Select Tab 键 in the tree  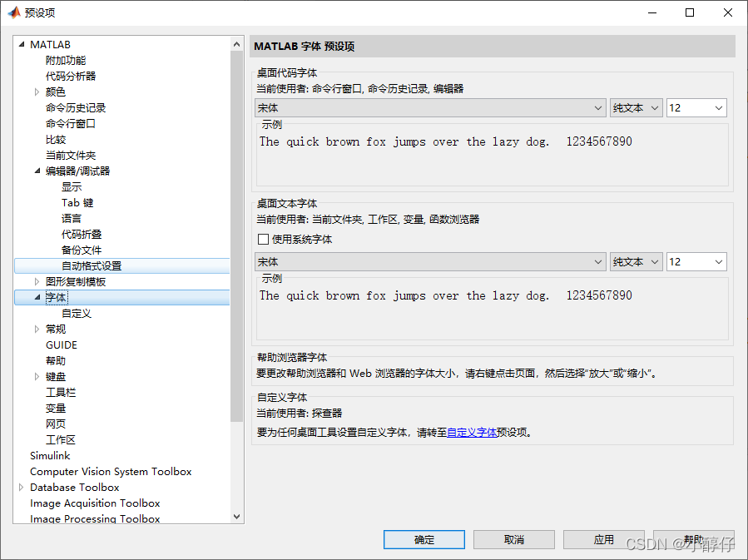(77, 203)
